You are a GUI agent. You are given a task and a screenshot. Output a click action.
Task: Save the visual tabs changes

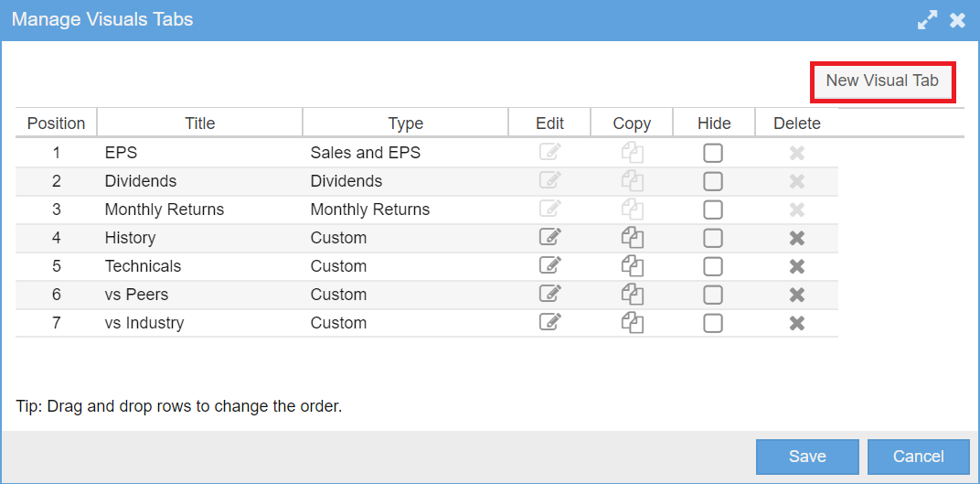click(x=807, y=457)
